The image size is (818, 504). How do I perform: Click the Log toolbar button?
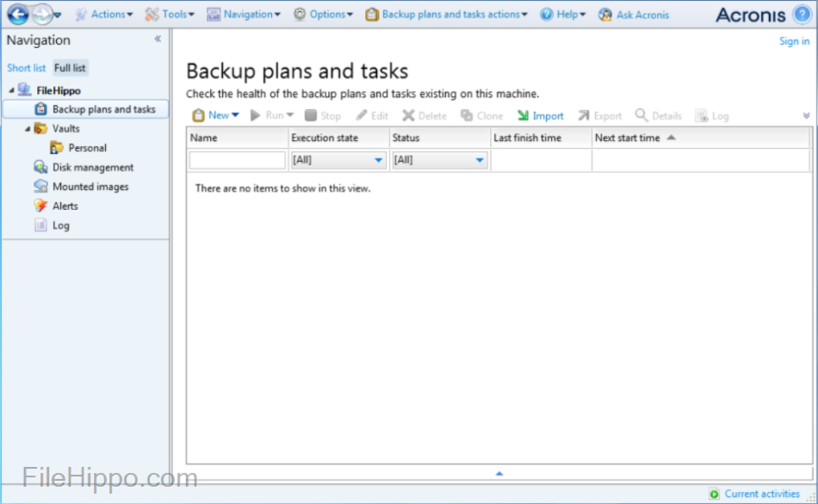(712, 115)
